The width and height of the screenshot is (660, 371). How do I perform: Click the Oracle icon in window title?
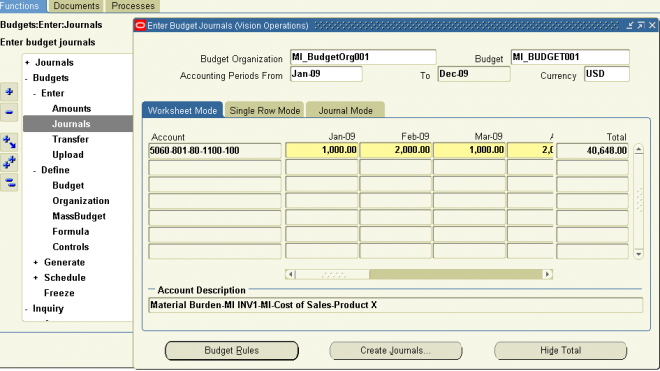point(141,26)
